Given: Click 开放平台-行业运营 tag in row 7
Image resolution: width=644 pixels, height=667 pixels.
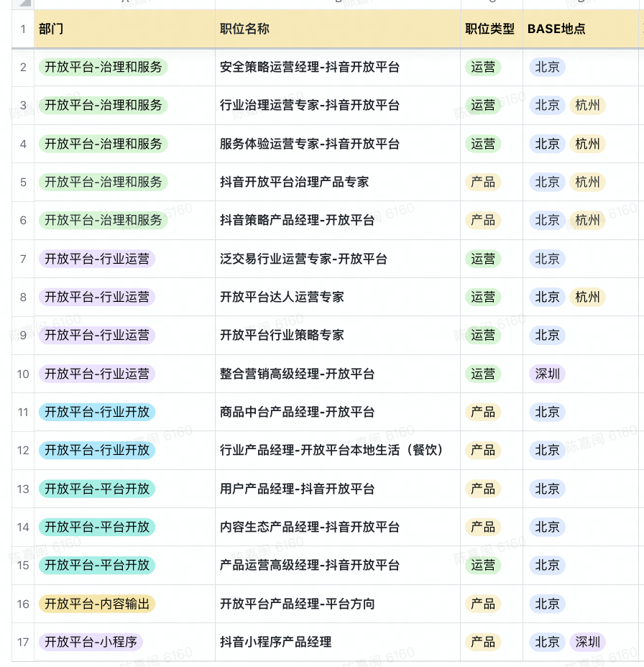Looking at the screenshot, I should (x=97, y=259).
